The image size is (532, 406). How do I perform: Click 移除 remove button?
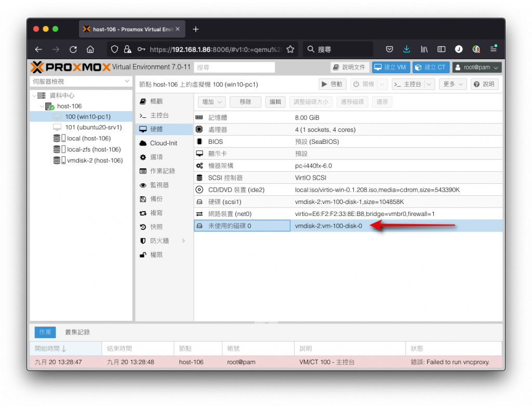point(245,102)
